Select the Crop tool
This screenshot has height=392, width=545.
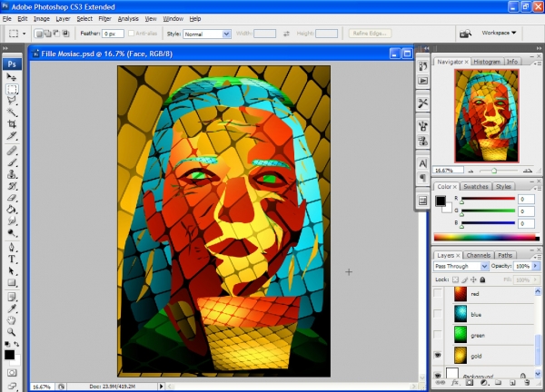pos(12,124)
